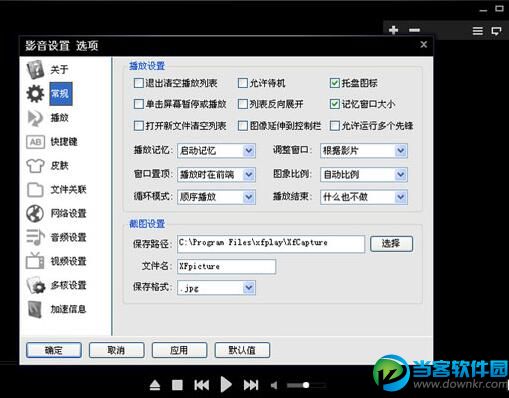Adjust the volume slider knob
The height and width of the screenshot is (398, 509).
pos(306,385)
